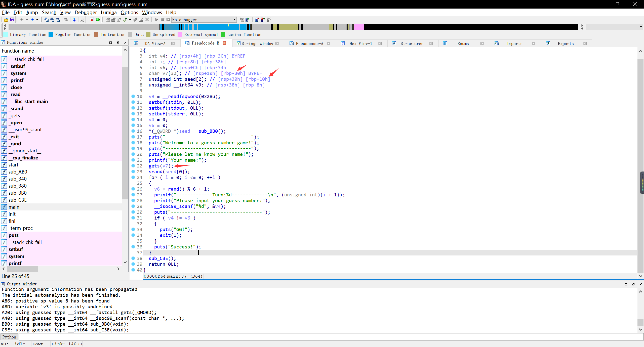The image size is (644, 347).
Task: Click the Start process play icon
Action: (156, 20)
